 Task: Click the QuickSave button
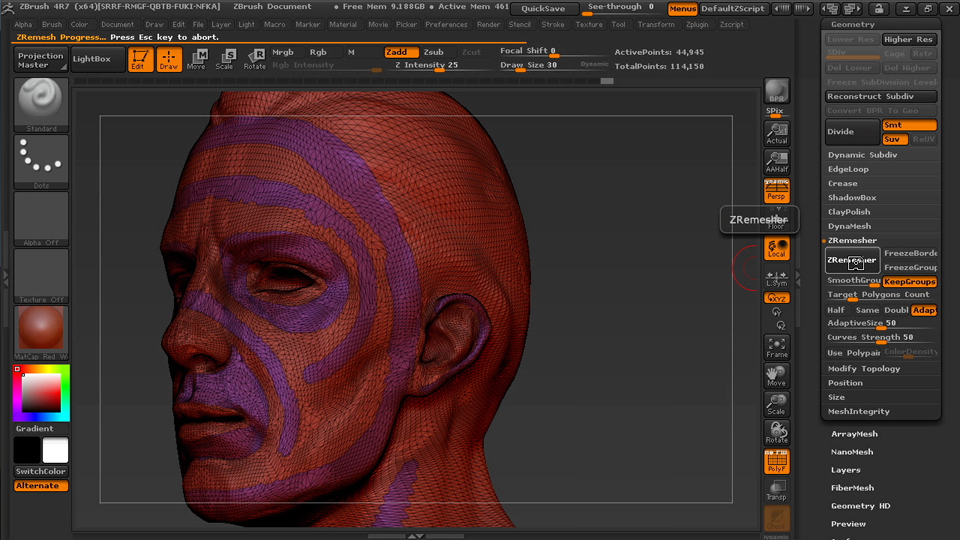pos(543,8)
